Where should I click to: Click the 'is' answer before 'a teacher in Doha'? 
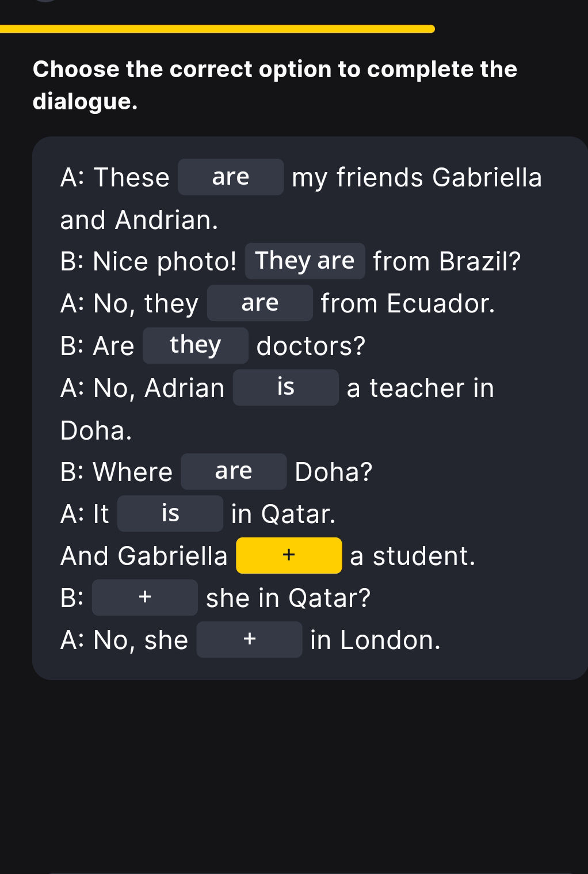click(285, 387)
